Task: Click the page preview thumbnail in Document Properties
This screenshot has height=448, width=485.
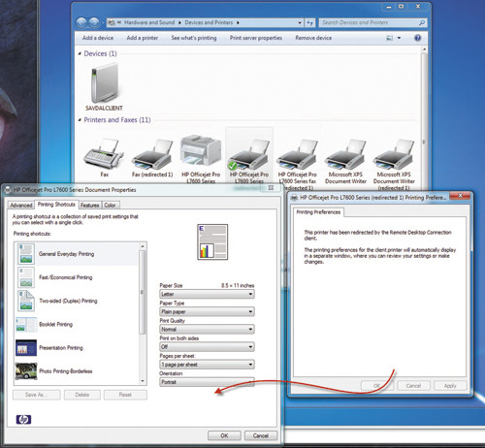Action: (212, 241)
